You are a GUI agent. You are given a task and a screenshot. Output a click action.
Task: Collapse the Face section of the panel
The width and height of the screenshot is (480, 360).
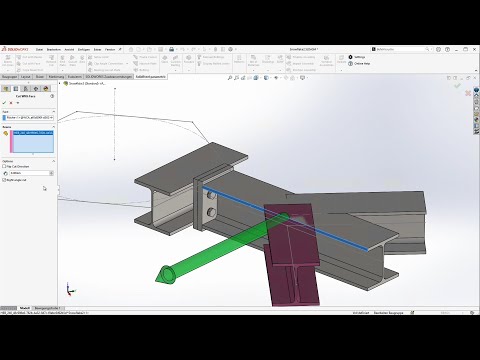(x=54, y=112)
